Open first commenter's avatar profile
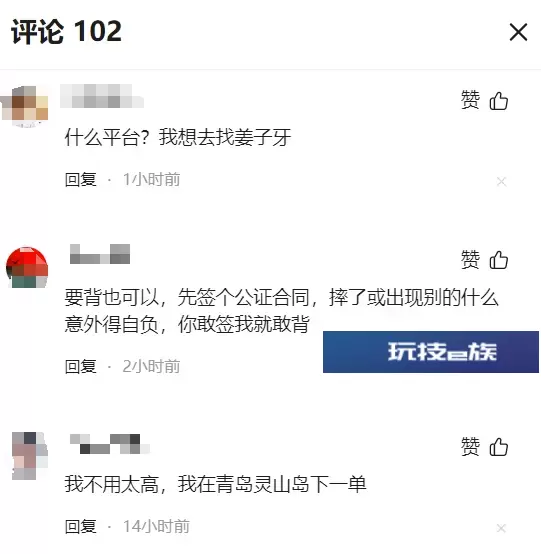 click(25, 105)
